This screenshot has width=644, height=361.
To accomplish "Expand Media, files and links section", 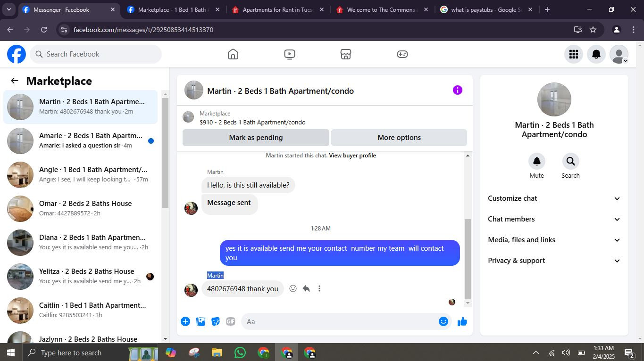I will pyautogui.click(x=554, y=240).
